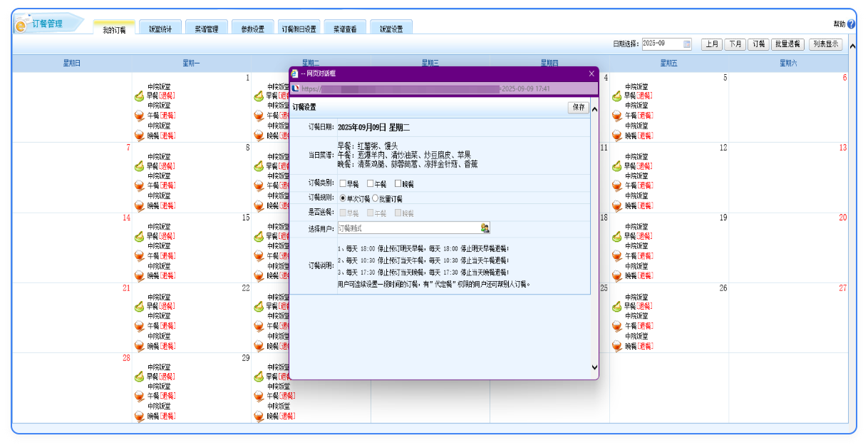This screenshot has width=868, height=448.
Task: Open the 菜谱管理 tab
Action: (x=206, y=29)
